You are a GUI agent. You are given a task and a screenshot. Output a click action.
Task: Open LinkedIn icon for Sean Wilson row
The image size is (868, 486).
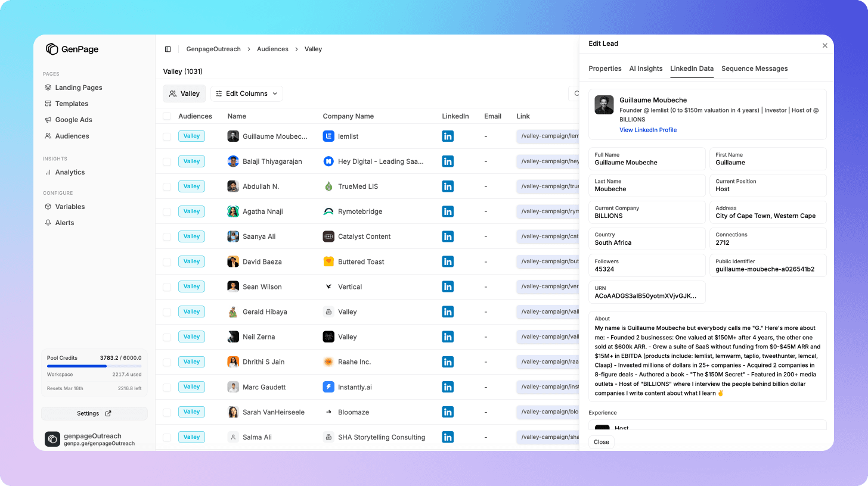coord(448,286)
